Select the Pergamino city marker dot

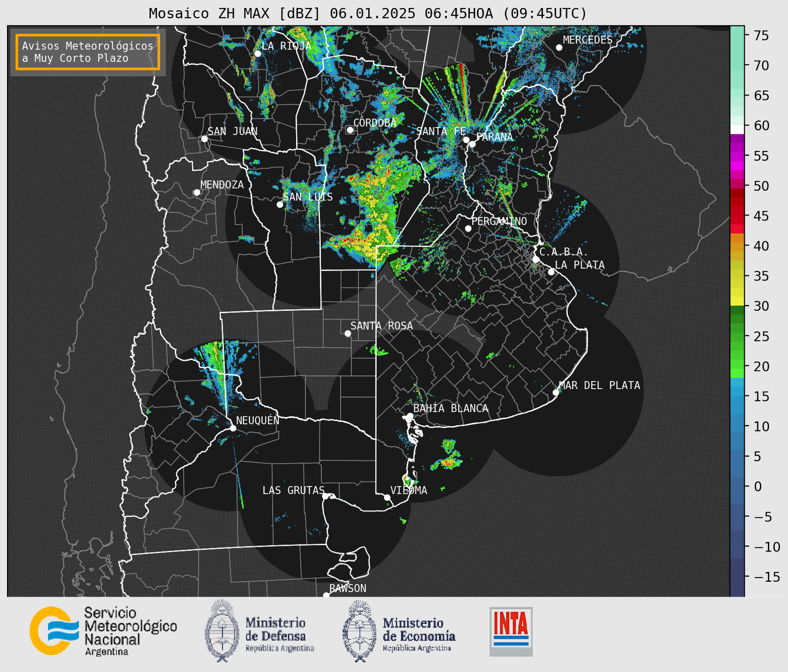coord(468,229)
